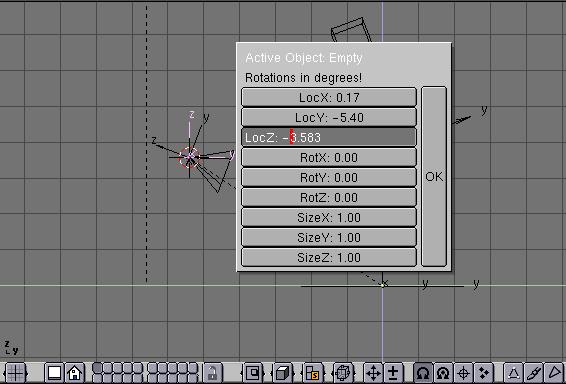Open the 3D window type selector
The width and height of the screenshot is (566, 384).
(x=15, y=372)
